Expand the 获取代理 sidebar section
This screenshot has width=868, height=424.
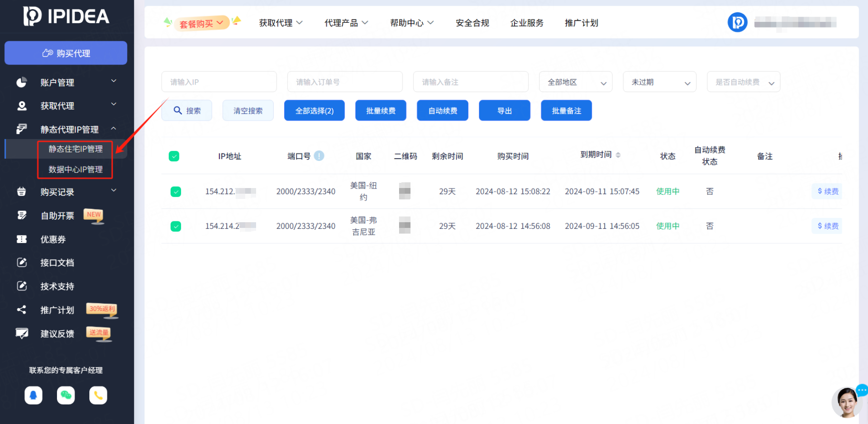114,104
